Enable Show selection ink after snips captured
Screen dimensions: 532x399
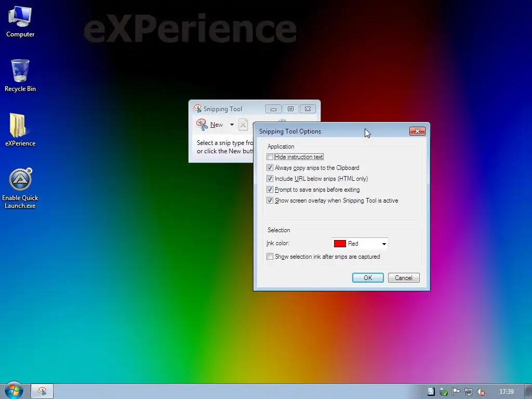pos(270,257)
